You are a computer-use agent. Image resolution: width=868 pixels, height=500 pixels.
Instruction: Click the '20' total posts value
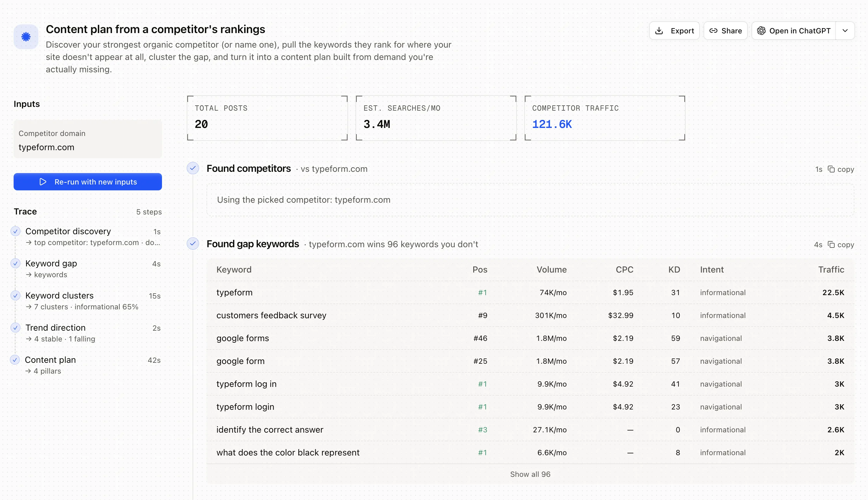point(201,124)
